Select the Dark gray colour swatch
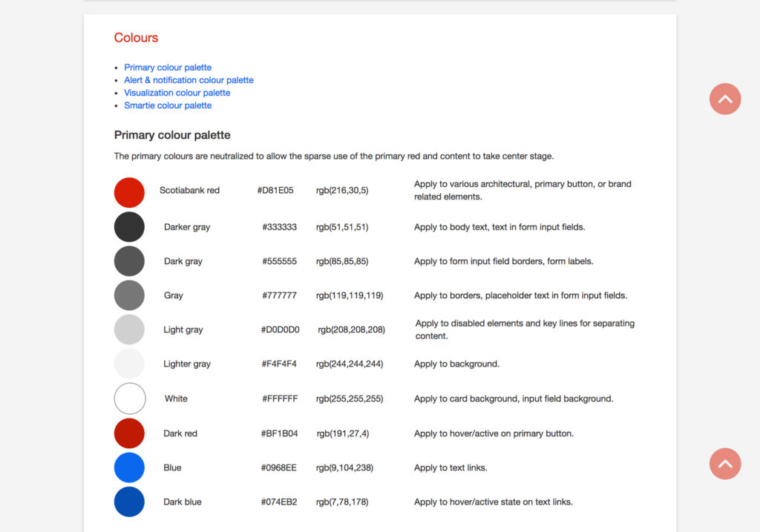 (x=129, y=260)
